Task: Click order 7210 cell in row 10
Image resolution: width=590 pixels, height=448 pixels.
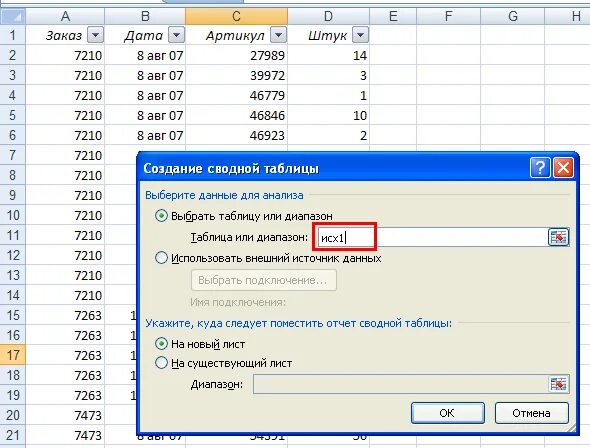Action: (x=65, y=215)
